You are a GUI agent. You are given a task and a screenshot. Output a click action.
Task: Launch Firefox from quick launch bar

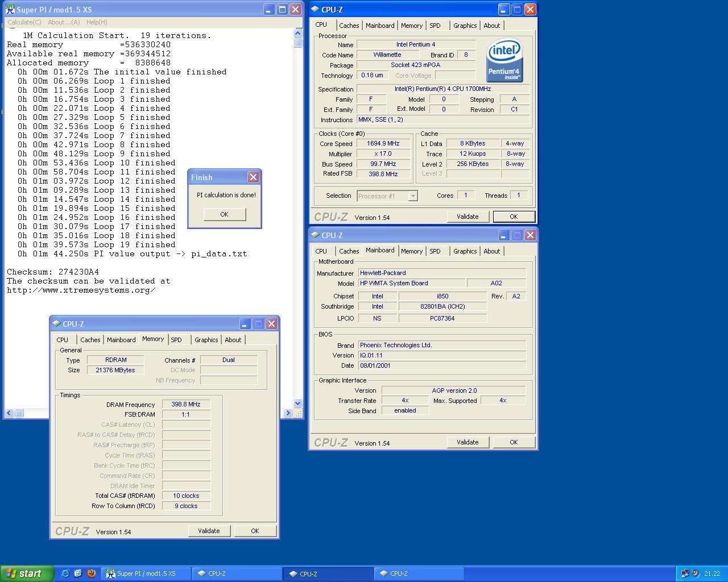click(92, 573)
